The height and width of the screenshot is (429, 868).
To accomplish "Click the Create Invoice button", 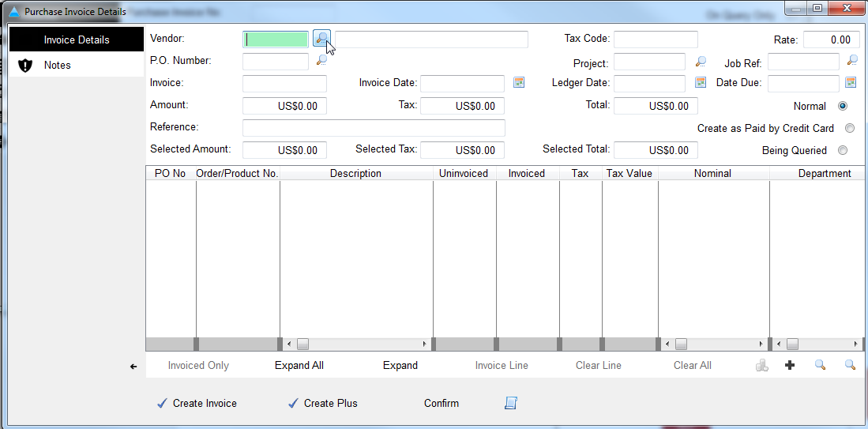I will (x=197, y=404).
